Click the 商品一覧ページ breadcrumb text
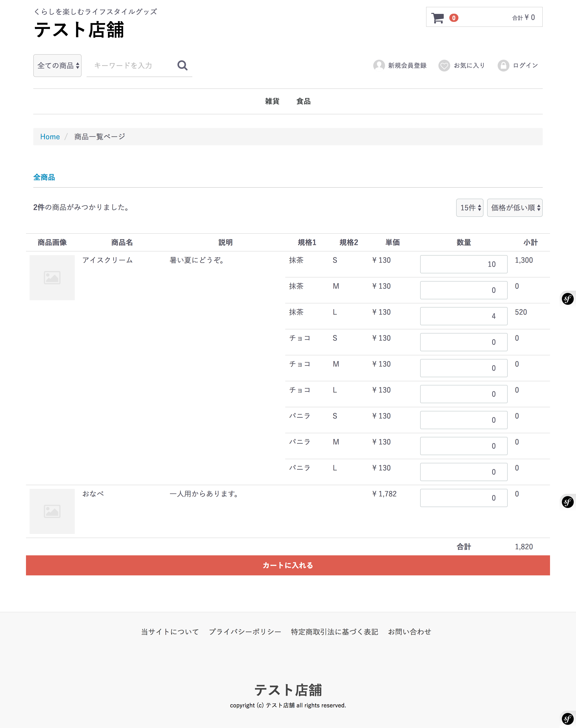Viewport: 576px width, 728px height. click(x=100, y=137)
